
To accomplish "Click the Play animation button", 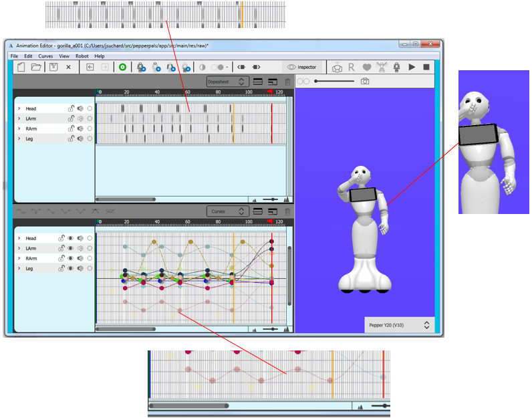I will pyautogui.click(x=412, y=67).
